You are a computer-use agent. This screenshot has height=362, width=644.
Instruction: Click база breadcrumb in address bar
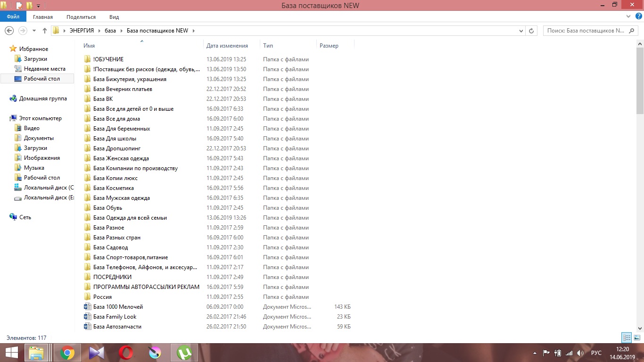pos(110,31)
